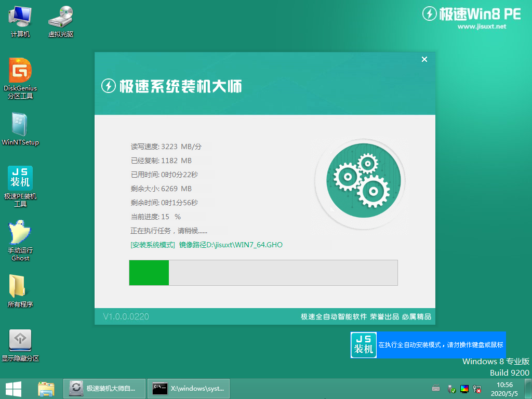Click the network disconnected tray icon
The image size is (532, 399).
[x=477, y=389]
